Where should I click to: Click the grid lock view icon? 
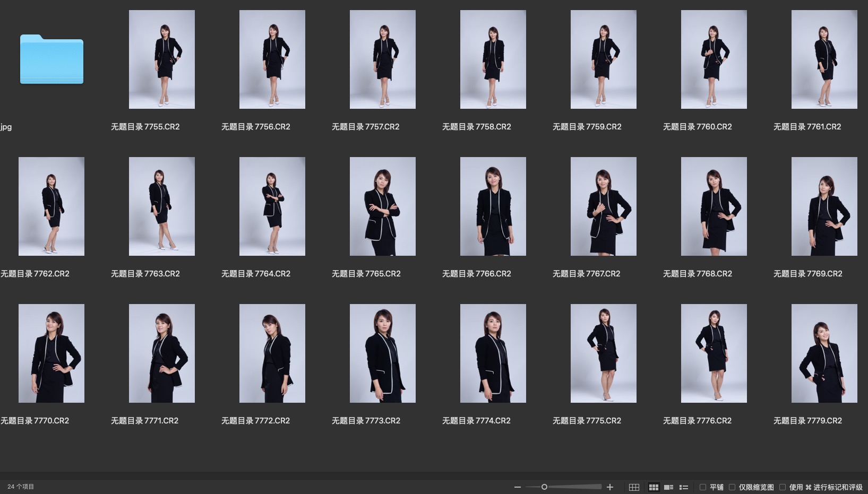click(634, 487)
